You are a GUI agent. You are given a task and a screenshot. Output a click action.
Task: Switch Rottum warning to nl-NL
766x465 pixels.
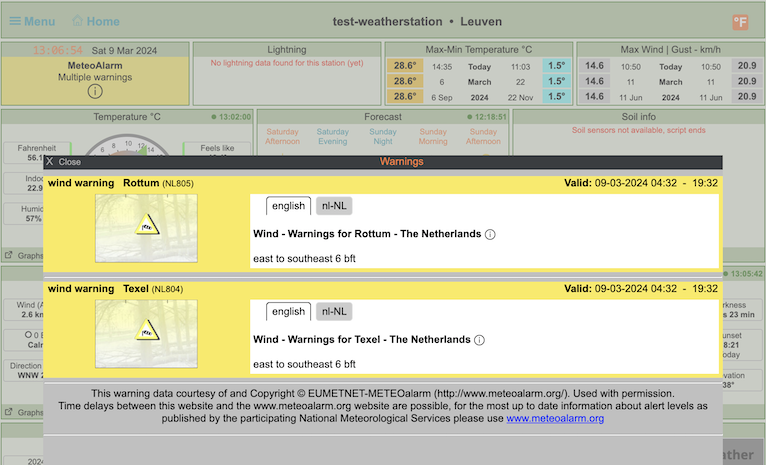tap(334, 206)
